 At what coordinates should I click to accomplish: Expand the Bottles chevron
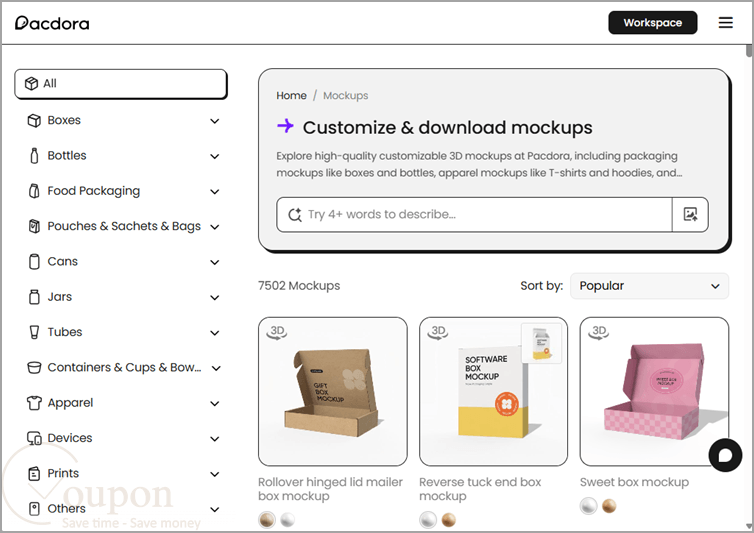(214, 156)
